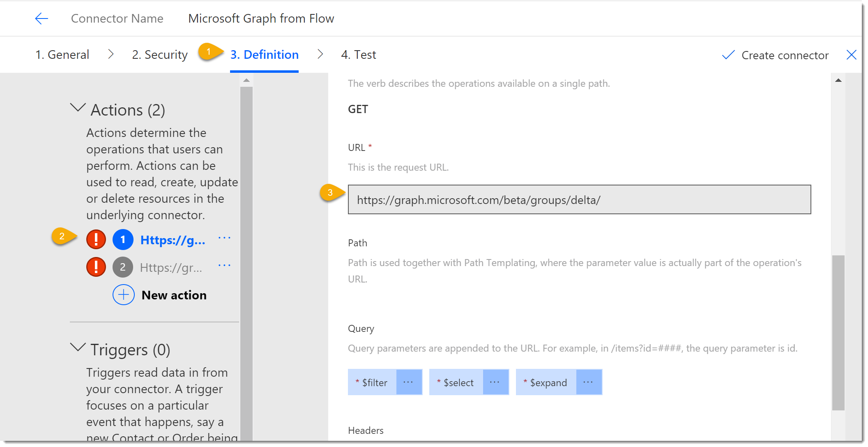Image resolution: width=868 pixels, height=447 pixels.
Task: Open the $expand parameter options menu
Action: 589,382
